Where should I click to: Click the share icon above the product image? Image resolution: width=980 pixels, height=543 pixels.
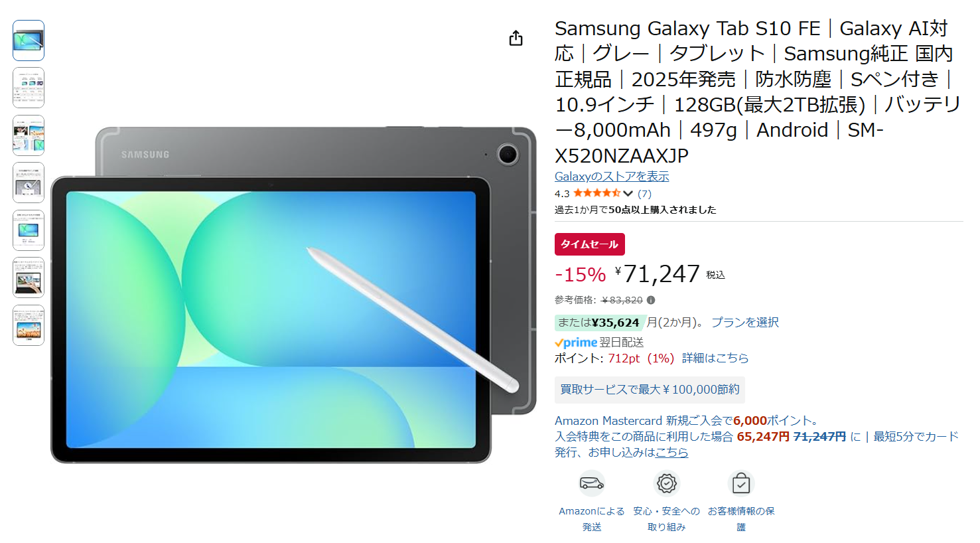(x=516, y=39)
